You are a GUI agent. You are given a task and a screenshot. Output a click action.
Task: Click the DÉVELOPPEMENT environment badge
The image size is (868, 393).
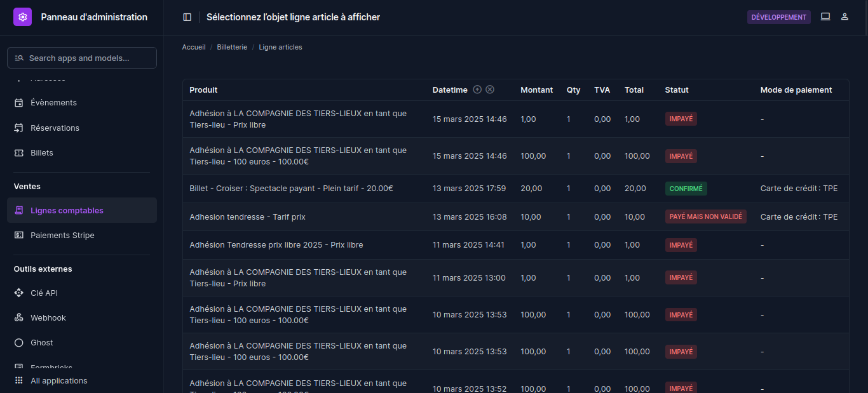[779, 17]
